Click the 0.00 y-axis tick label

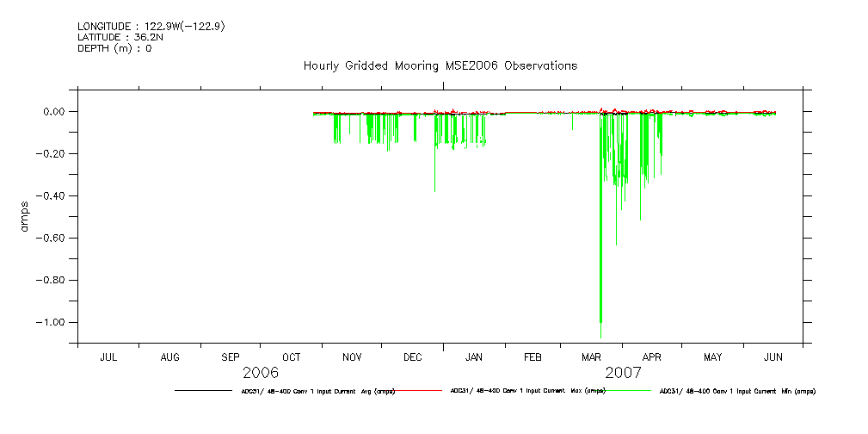(x=55, y=112)
